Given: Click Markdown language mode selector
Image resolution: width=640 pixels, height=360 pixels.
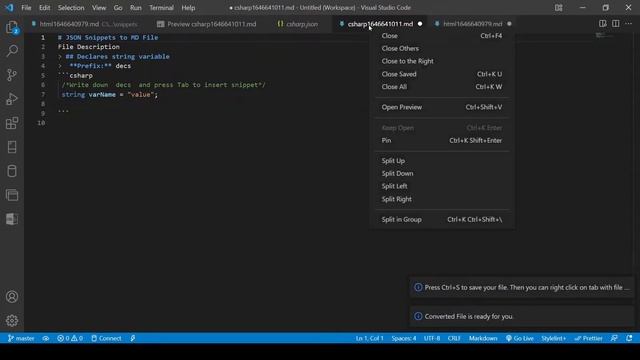Looking at the screenshot, I should click(x=483, y=338).
